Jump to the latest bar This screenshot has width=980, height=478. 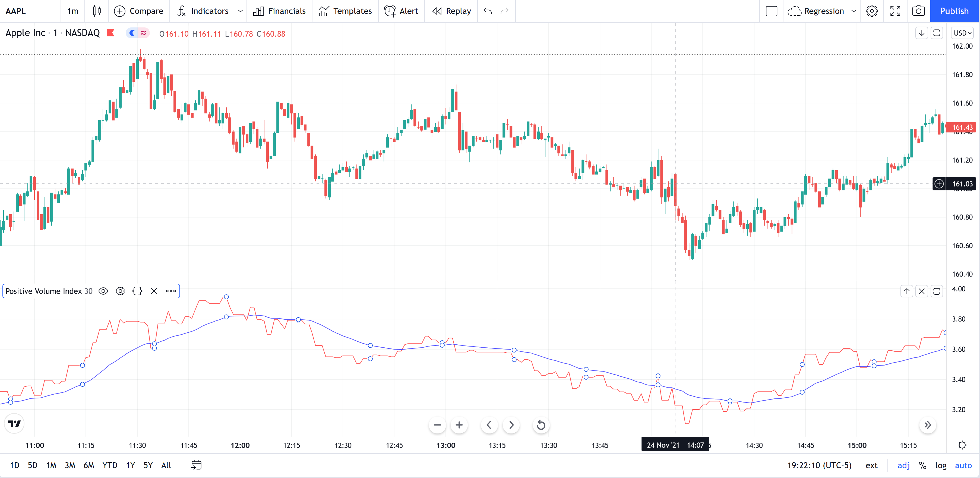tap(928, 425)
